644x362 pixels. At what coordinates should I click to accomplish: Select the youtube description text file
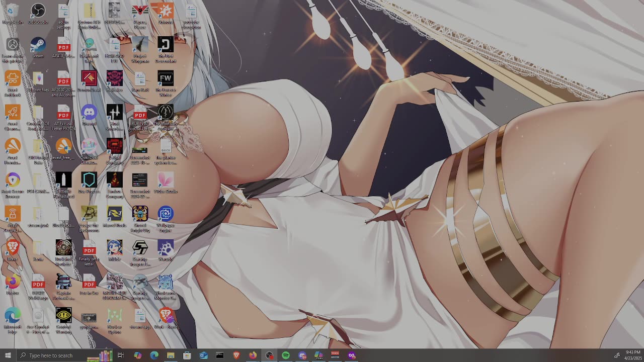(x=191, y=16)
